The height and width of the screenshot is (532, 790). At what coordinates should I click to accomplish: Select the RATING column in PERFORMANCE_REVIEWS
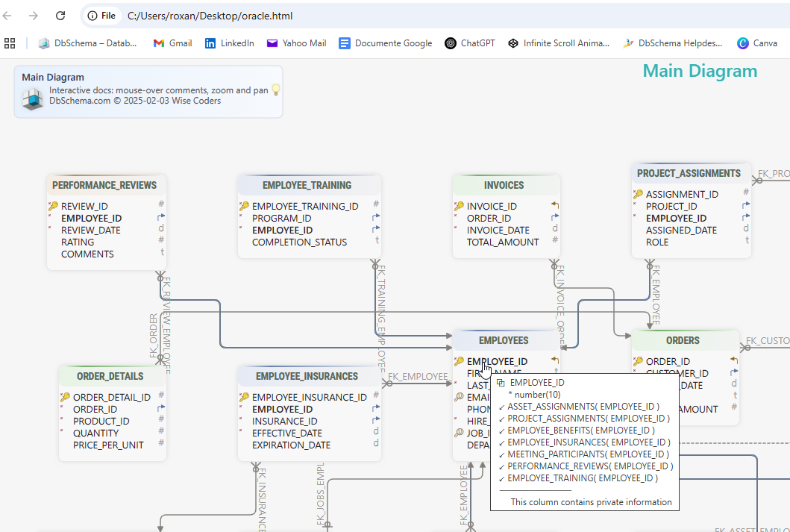point(78,242)
